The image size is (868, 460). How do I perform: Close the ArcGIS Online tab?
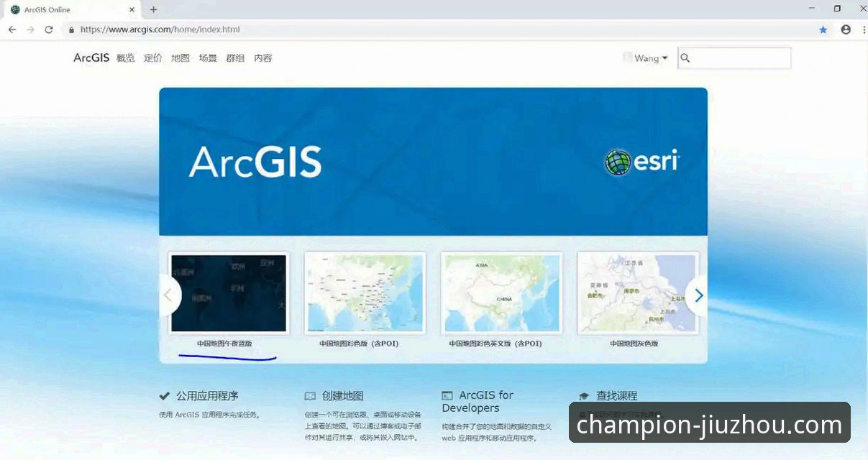(132, 9)
